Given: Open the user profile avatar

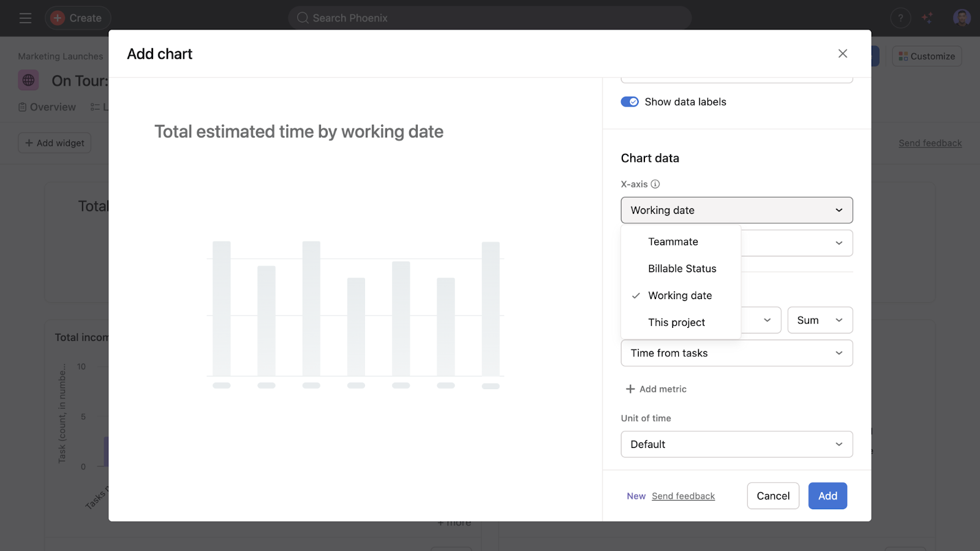Looking at the screenshot, I should pos(961,18).
